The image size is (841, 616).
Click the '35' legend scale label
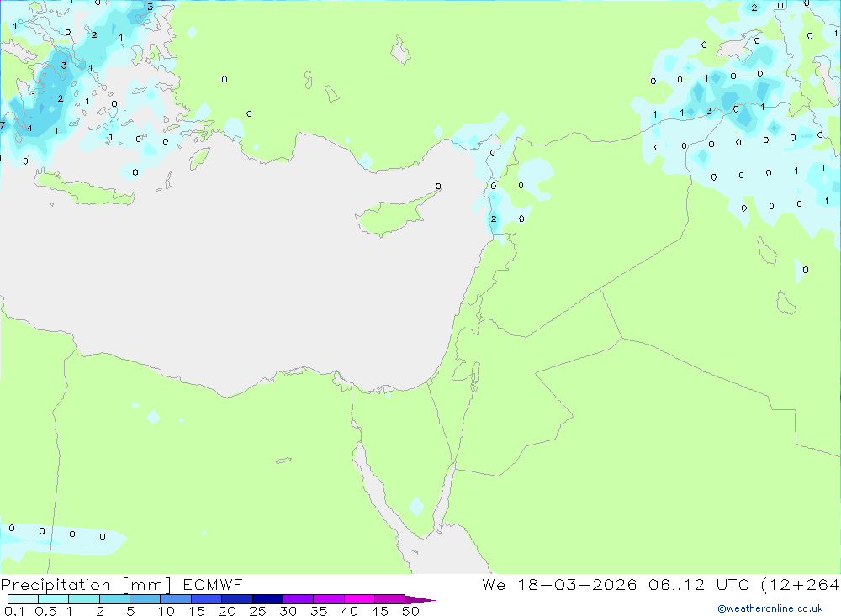click(319, 611)
